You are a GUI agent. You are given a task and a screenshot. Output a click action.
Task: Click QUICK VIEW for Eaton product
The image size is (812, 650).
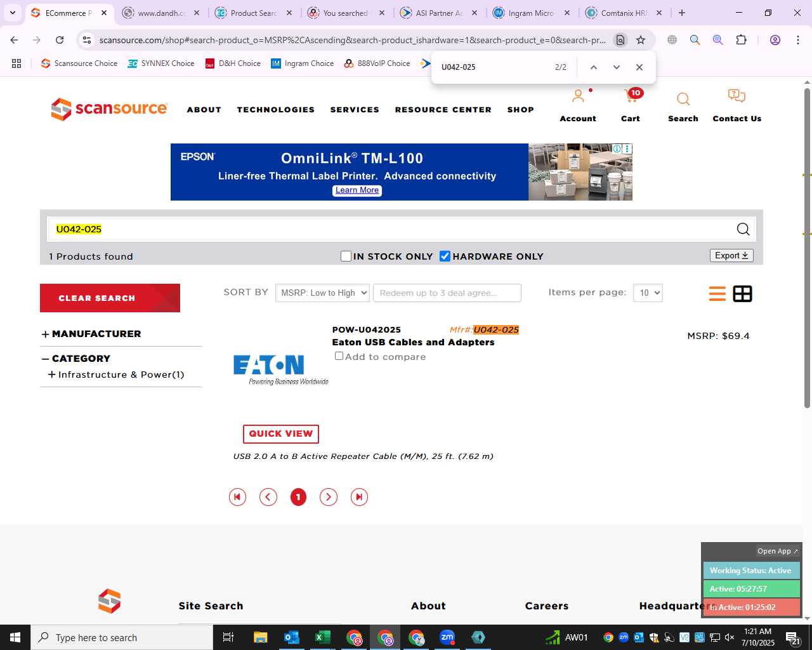pyautogui.click(x=281, y=434)
